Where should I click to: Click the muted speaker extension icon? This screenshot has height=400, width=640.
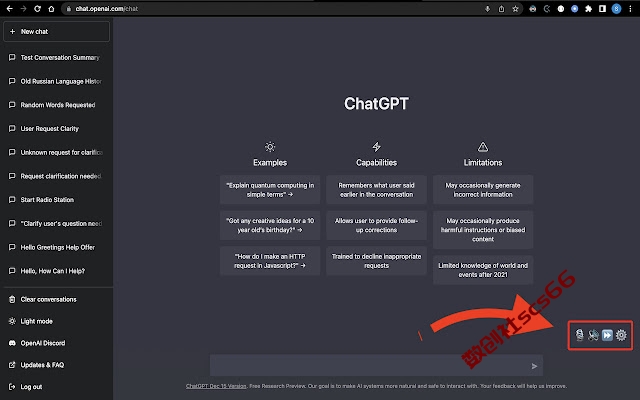tap(593, 335)
